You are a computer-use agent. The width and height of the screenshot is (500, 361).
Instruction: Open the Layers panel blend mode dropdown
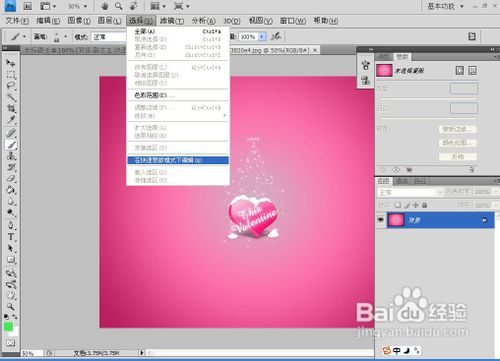point(410,192)
